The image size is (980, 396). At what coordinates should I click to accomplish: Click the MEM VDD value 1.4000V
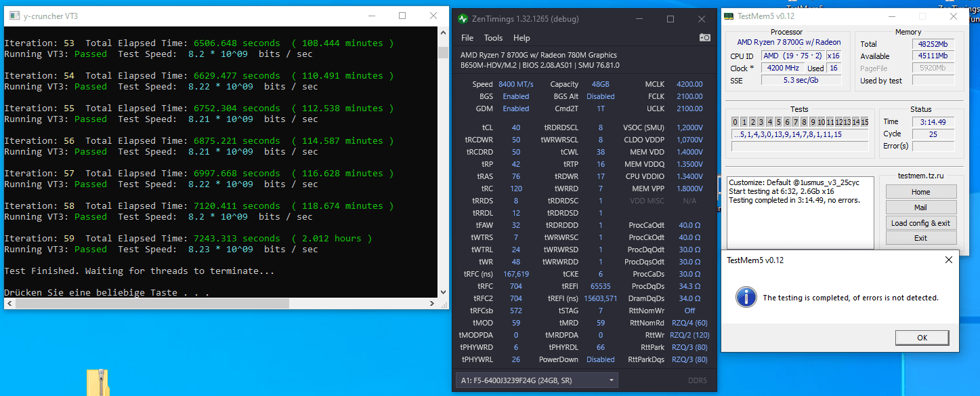(x=689, y=152)
